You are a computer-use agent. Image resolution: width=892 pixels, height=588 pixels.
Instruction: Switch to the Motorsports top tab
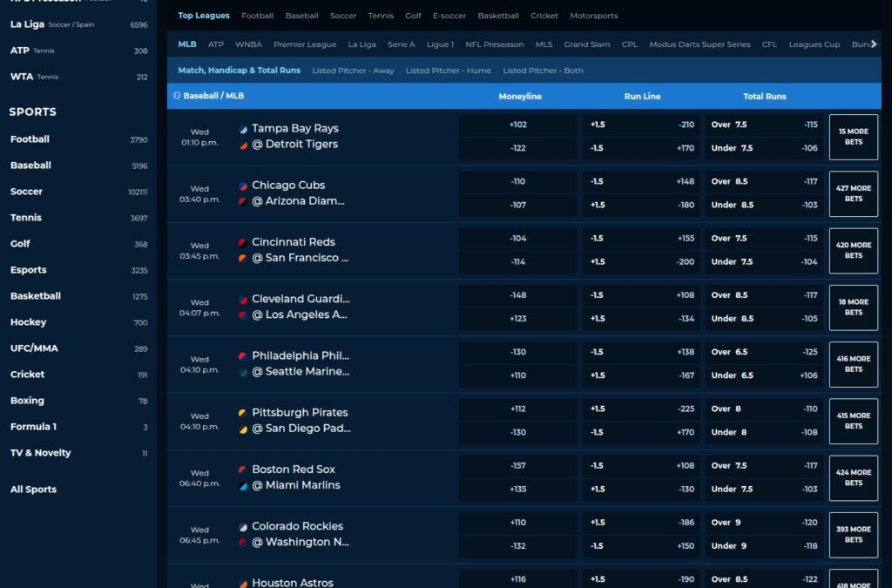click(x=593, y=16)
